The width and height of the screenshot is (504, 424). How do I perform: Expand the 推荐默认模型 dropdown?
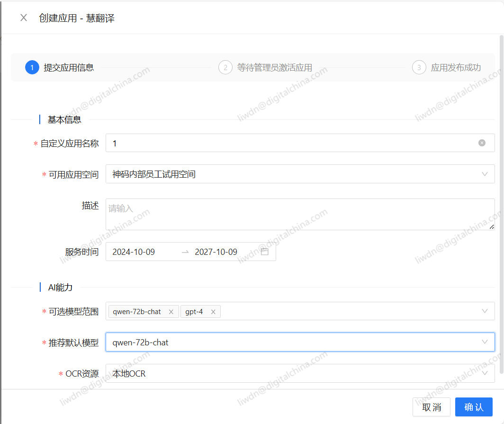coord(485,342)
